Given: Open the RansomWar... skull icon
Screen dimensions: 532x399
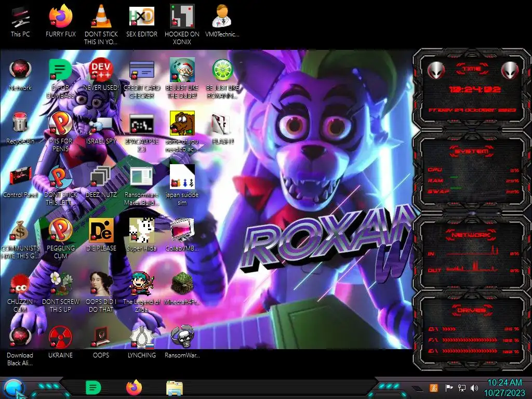Looking at the screenshot, I should point(182,343).
